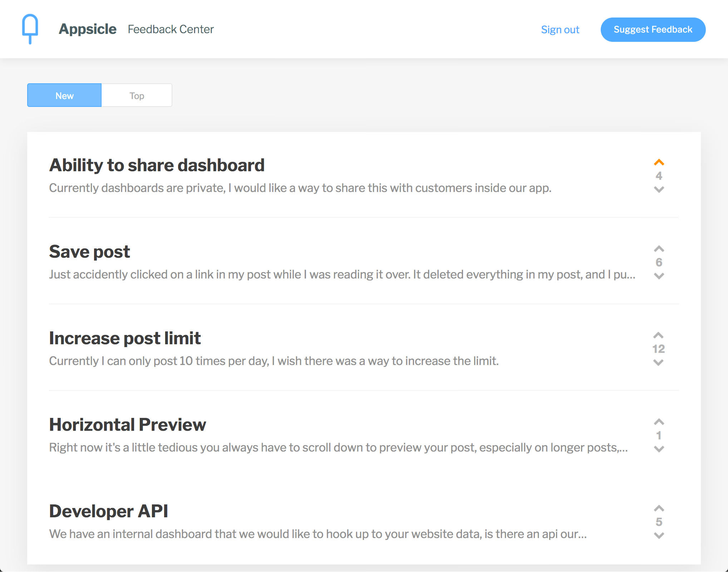Downvote the "Horizontal Preview" post
Screen dimensions: 728x572
point(659,449)
